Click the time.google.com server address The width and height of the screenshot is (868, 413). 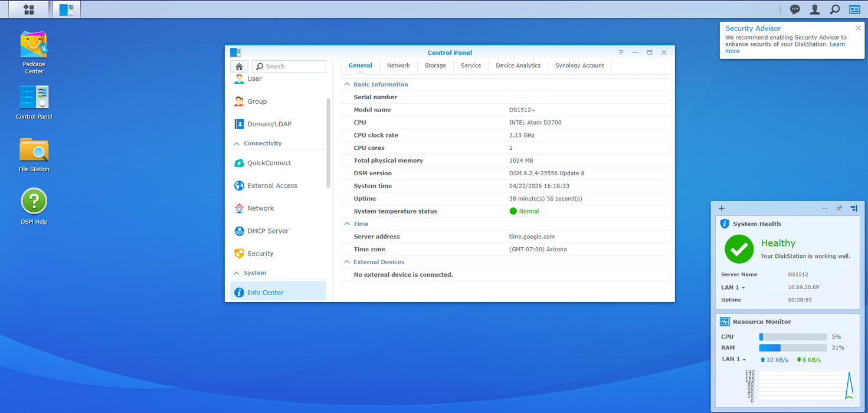532,237
